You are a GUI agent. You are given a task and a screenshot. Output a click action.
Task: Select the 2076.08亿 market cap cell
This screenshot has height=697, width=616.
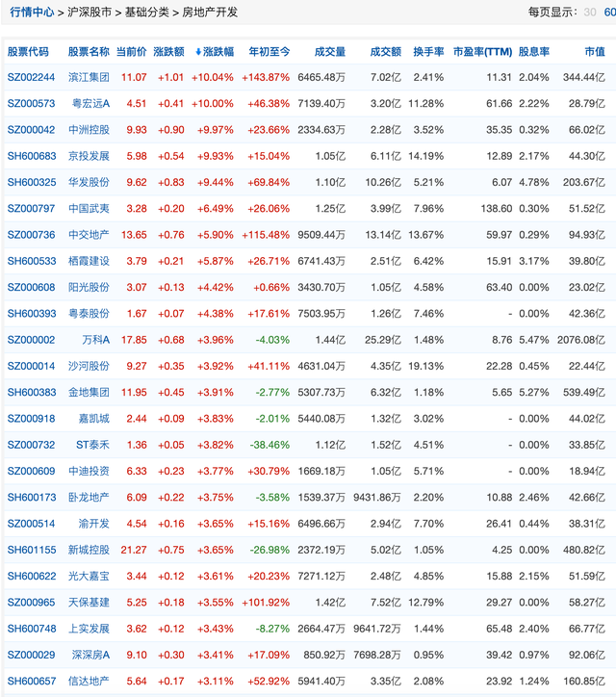coord(581,340)
